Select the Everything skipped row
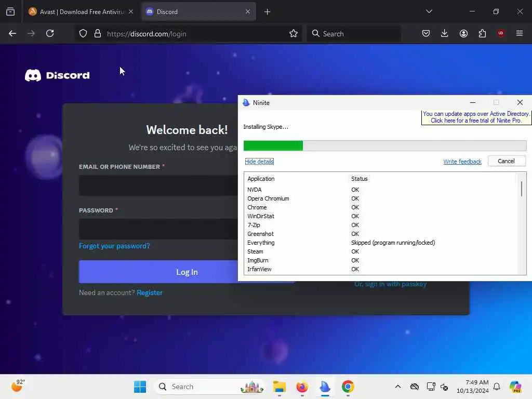The image size is (532, 399). pyautogui.click(x=381, y=243)
